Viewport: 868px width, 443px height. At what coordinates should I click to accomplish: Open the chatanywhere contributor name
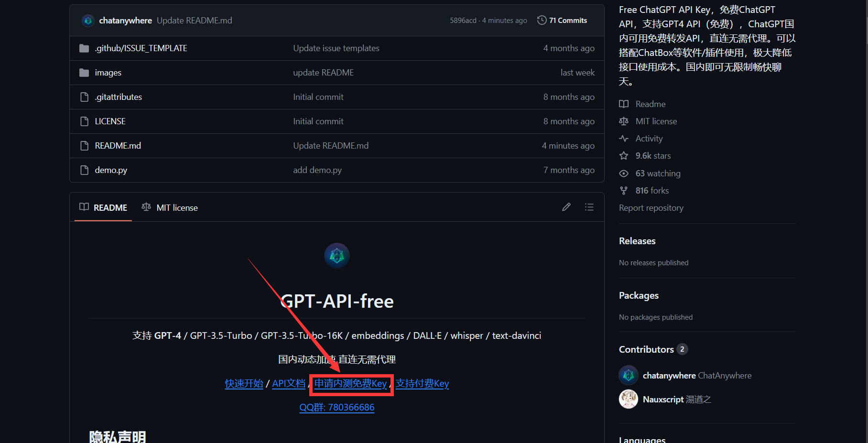(669, 376)
